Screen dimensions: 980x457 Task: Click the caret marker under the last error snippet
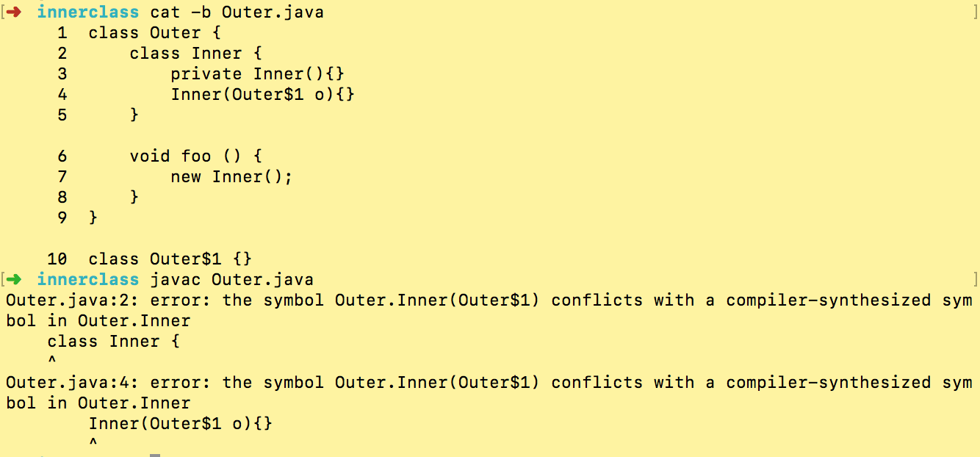pos(93,443)
